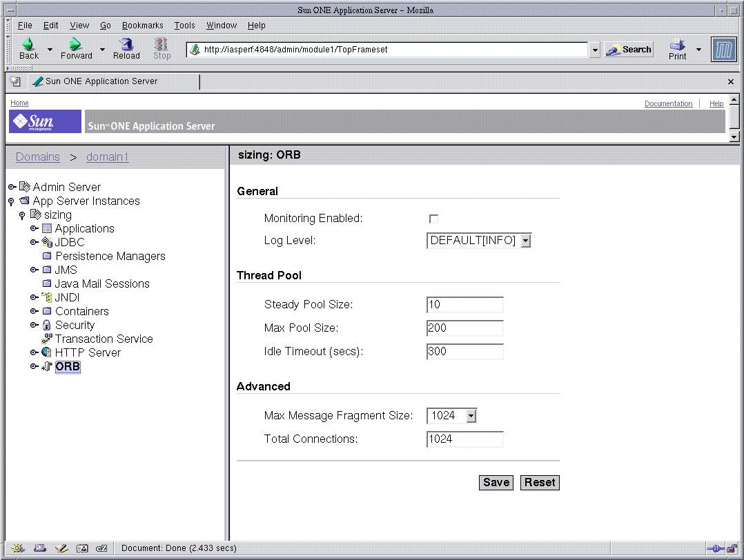Screen dimensions: 744x560
Task: Open Mail from status bar component icon
Action: click(x=40, y=548)
